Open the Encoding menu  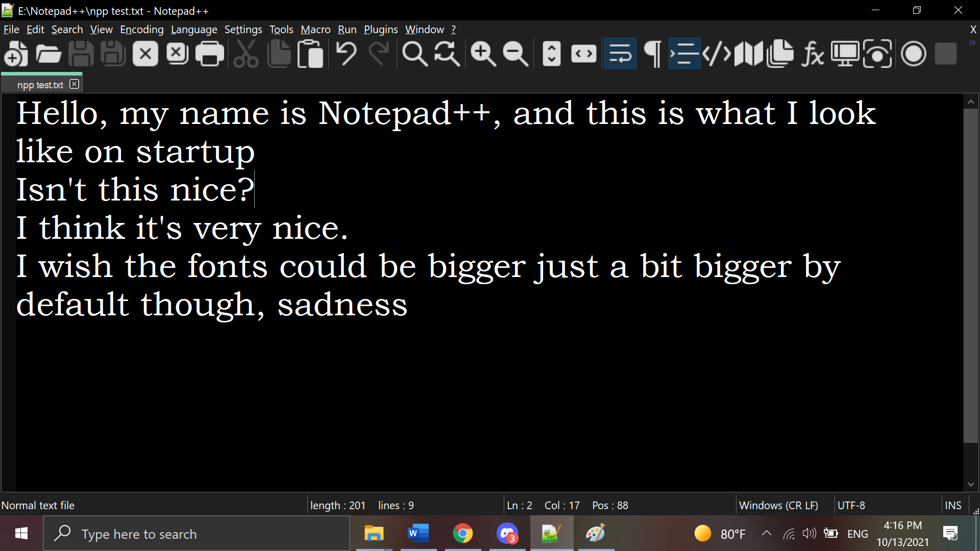pos(141,30)
